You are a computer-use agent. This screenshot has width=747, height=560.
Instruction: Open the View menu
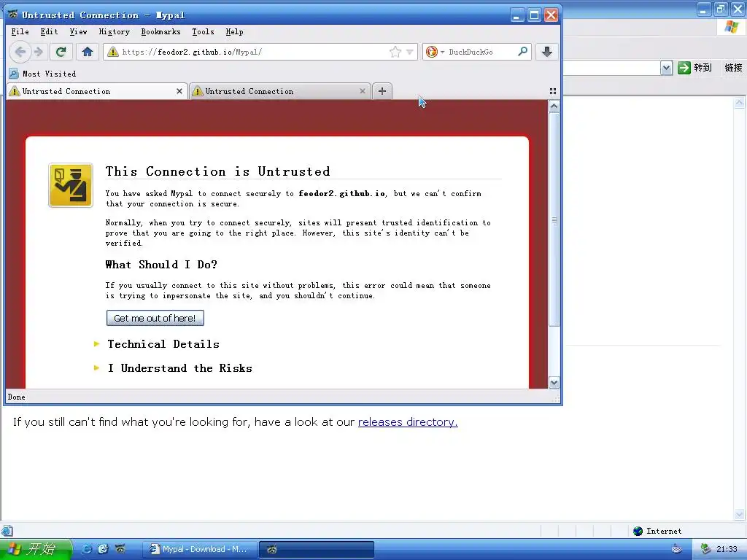click(x=78, y=31)
